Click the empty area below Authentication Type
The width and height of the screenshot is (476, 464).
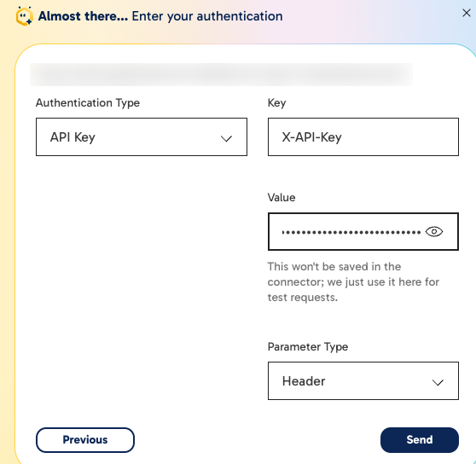(142, 273)
